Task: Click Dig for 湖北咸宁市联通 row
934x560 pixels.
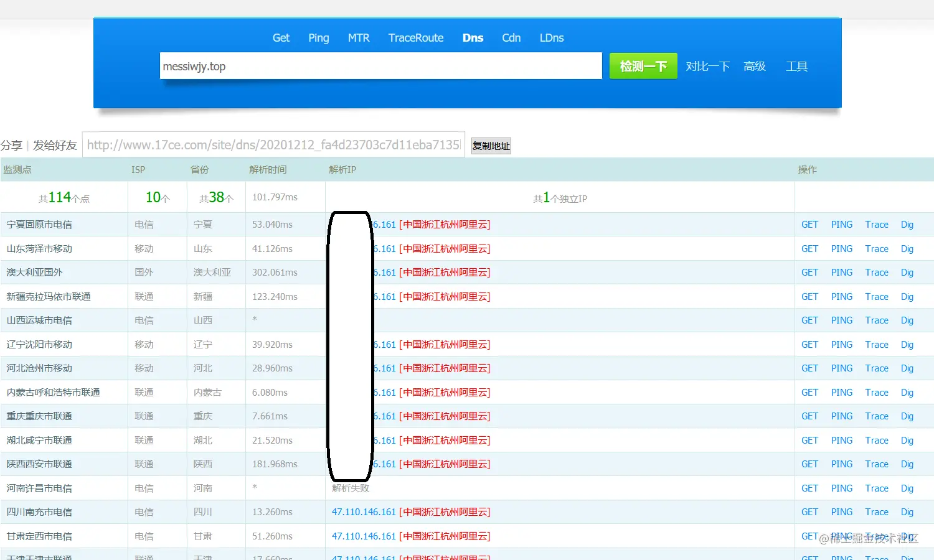Action: 907,441
